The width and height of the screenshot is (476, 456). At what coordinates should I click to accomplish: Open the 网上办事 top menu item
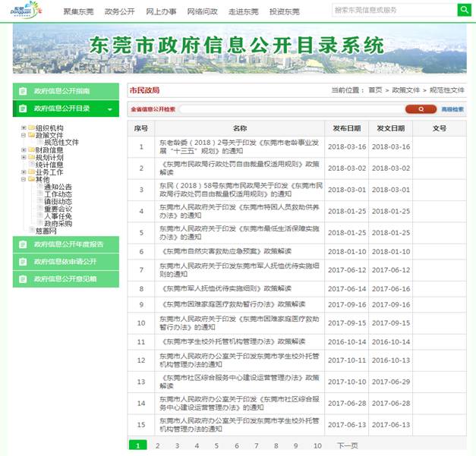pyautogui.click(x=159, y=11)
